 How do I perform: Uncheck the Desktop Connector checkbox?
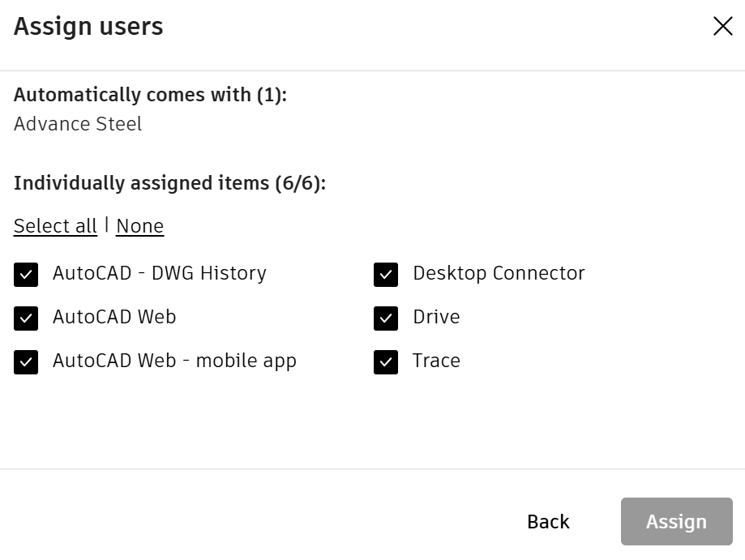click(386, 275)
